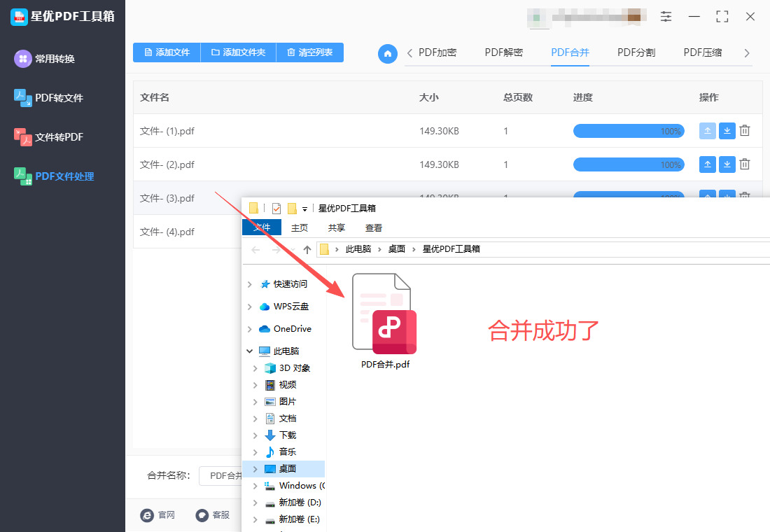
Task: Switch to the PDF分割 tab
Action: pyautogui.click(x=636, y=52)
